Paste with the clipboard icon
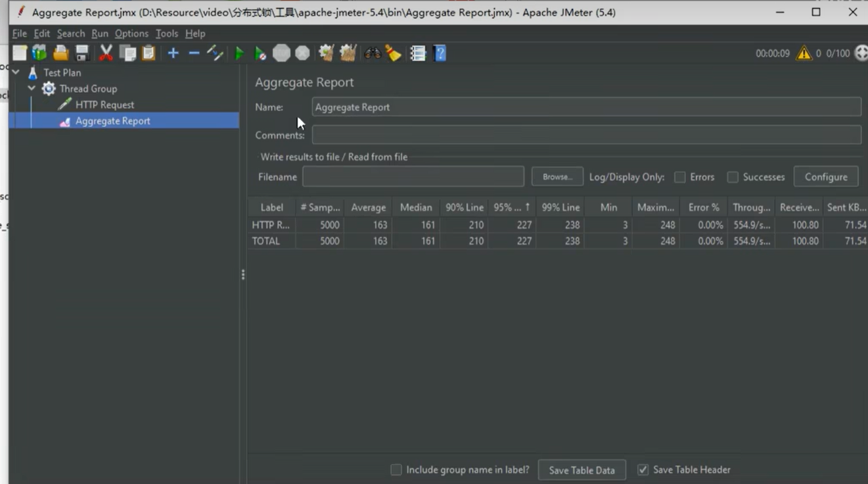 pos(148,53)
